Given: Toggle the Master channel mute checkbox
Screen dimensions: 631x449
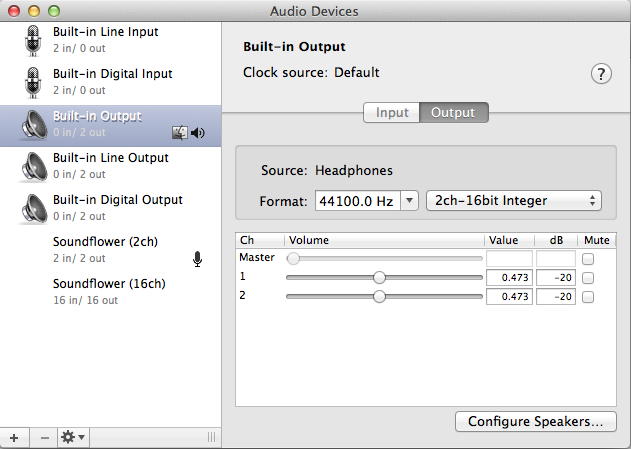Looking at the screenshot, I should click(x=588, y=259).
